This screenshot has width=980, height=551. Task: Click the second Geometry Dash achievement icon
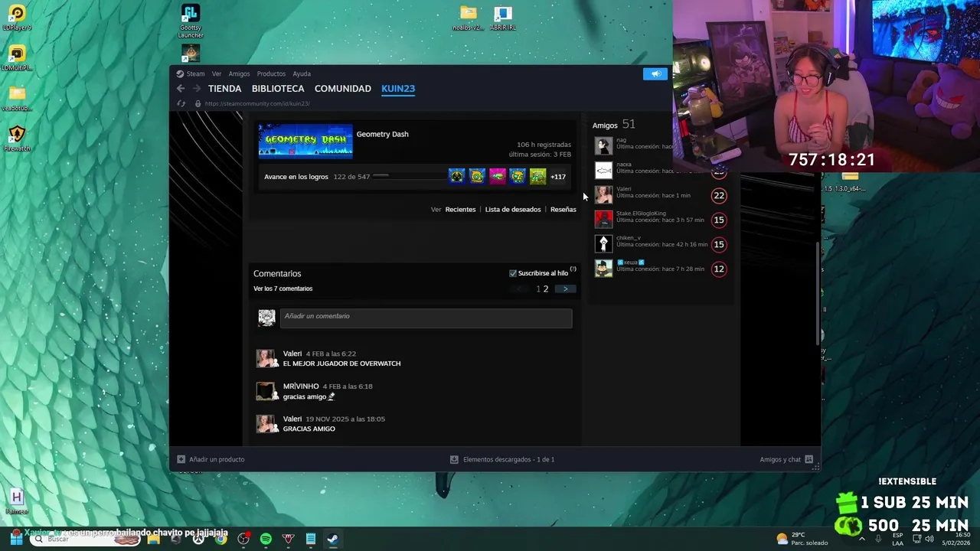click(477, 177)
